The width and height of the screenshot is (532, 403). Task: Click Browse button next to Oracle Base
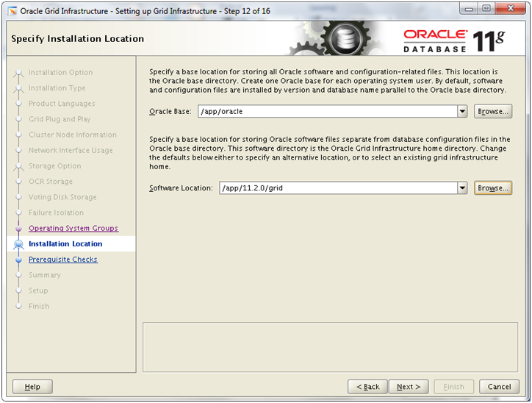click(492, 111)
